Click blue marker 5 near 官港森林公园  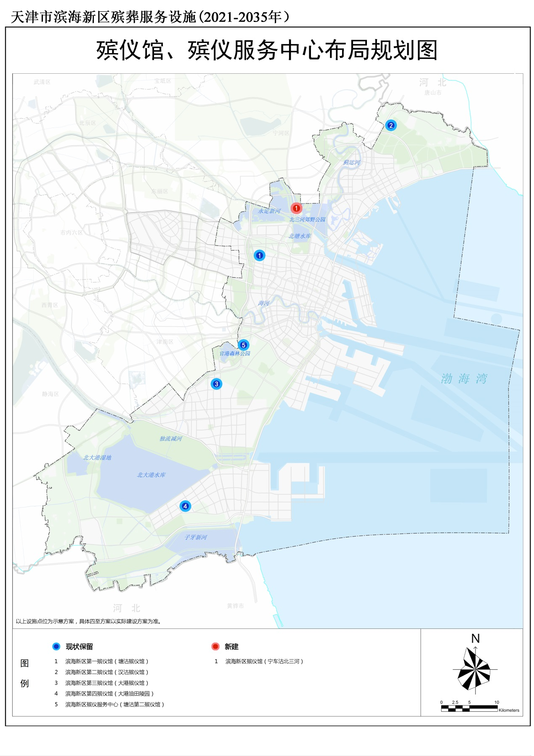243,345
